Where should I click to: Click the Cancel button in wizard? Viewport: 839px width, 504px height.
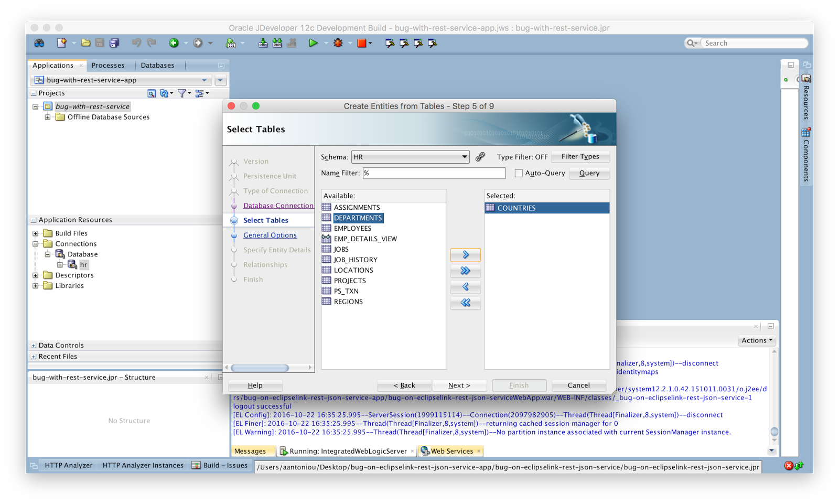click(579, 385)
